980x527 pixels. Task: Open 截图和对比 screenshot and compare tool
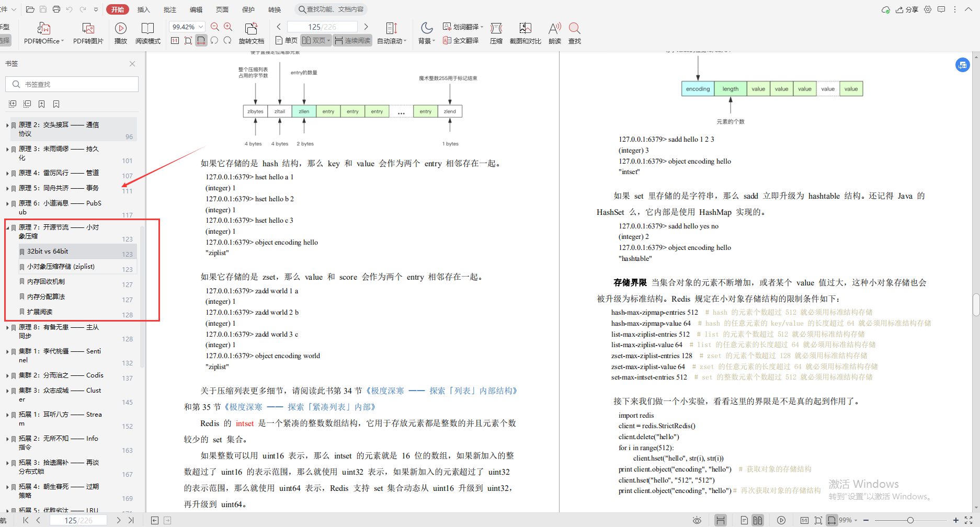(x=525, y=33)
